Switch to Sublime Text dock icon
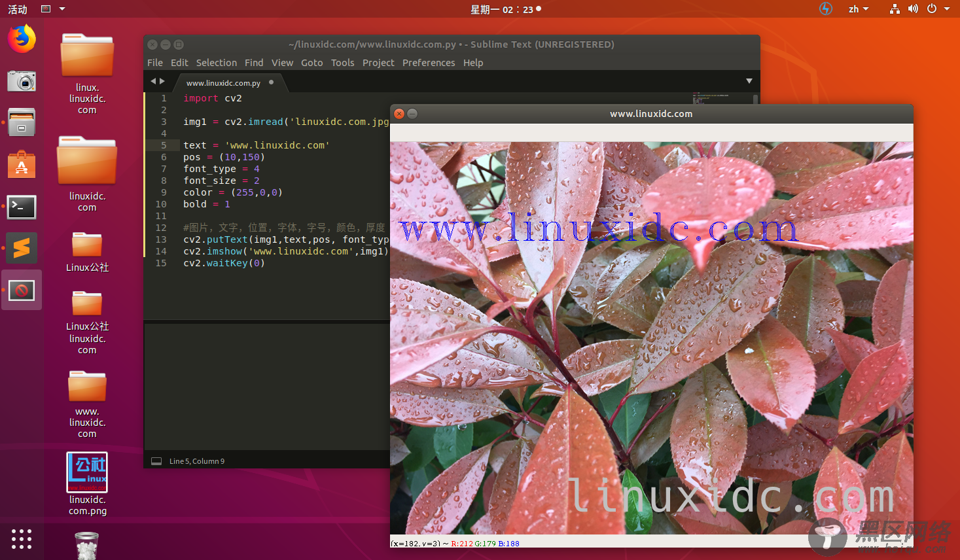 click(22, 248)
